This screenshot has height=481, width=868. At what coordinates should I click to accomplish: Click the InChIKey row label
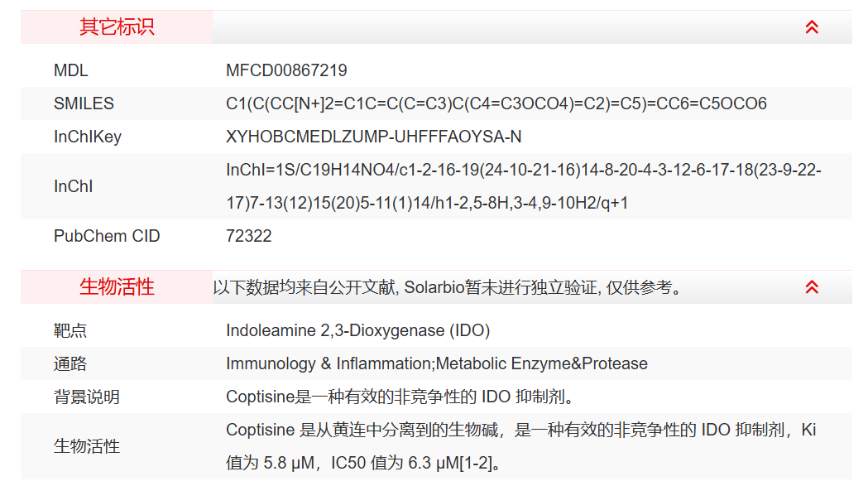(x=87, y=137)
